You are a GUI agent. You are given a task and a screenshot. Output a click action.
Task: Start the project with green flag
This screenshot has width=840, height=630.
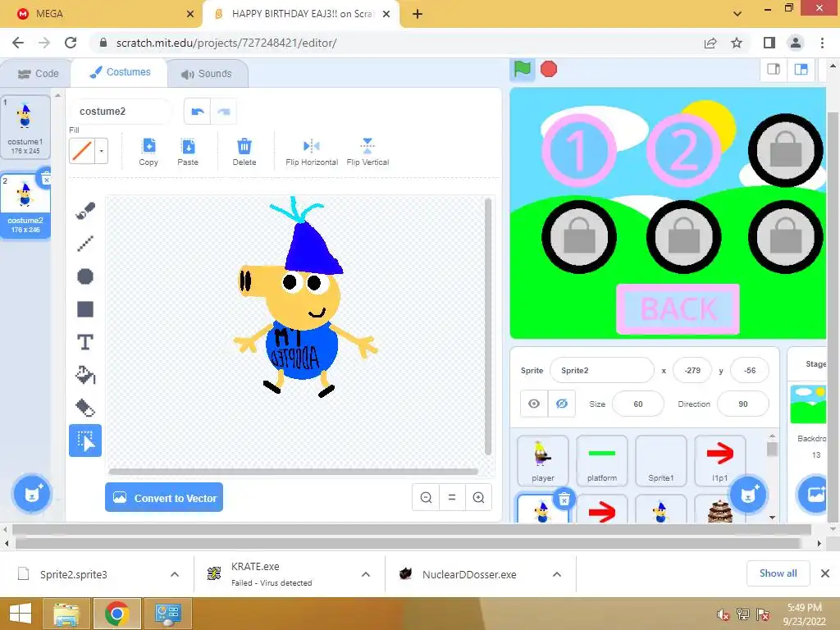click(x=523, y=69)
